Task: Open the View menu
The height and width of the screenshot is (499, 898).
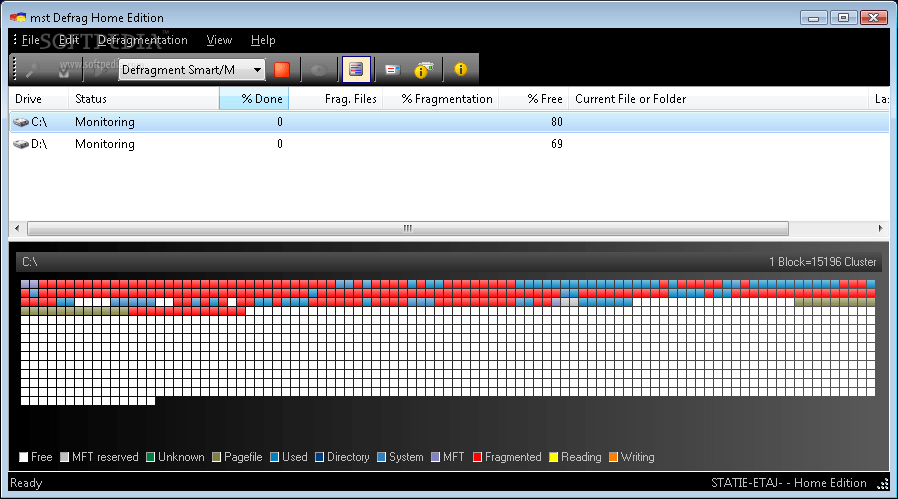Action: point(219,40)
